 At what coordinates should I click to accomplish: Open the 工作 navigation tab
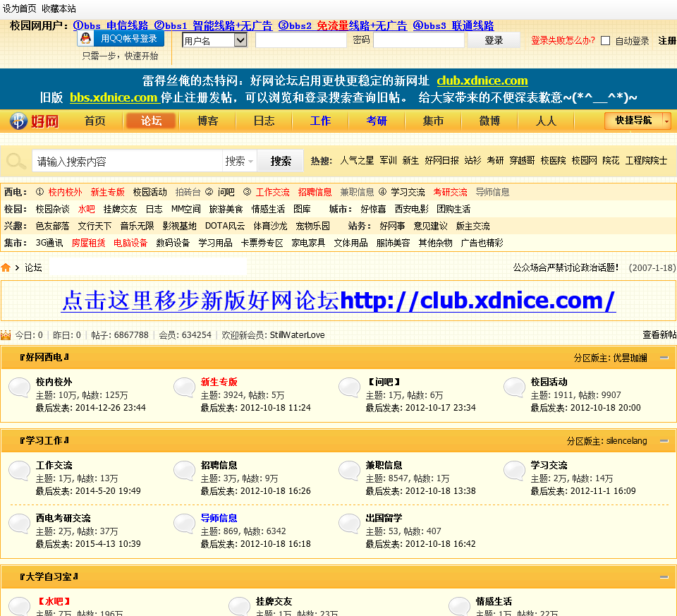click(320, 121)
